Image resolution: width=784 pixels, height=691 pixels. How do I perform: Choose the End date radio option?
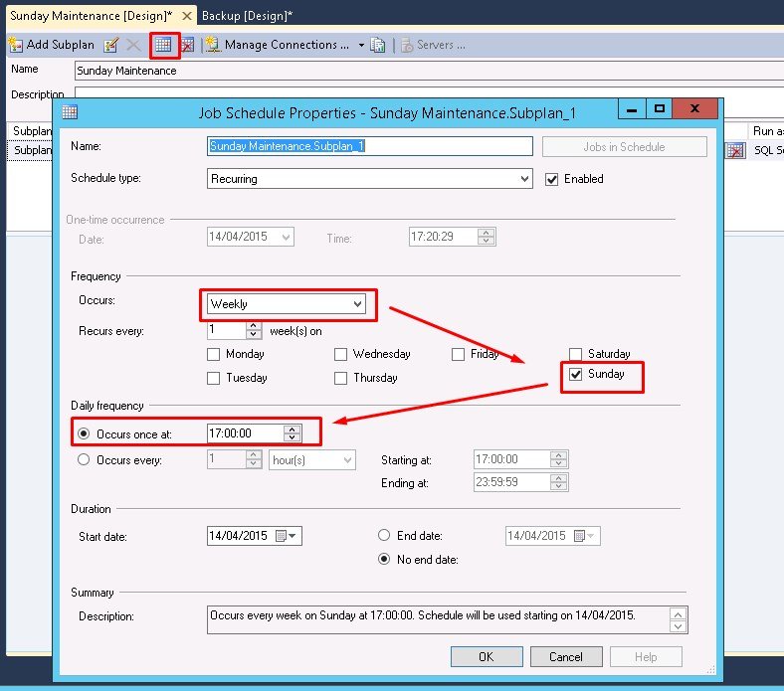click(x=384, y=535)
